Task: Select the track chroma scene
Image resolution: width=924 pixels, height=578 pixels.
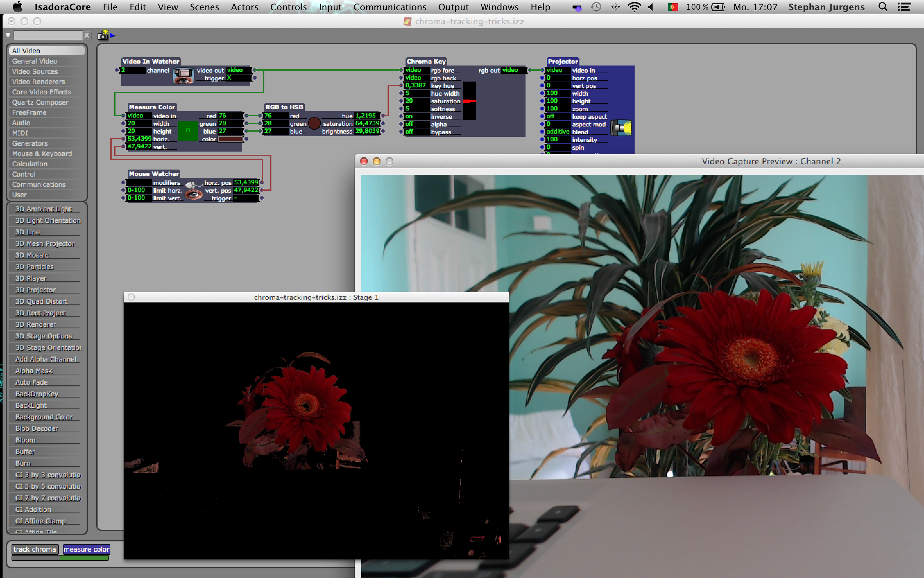Action: coord(35,549)
